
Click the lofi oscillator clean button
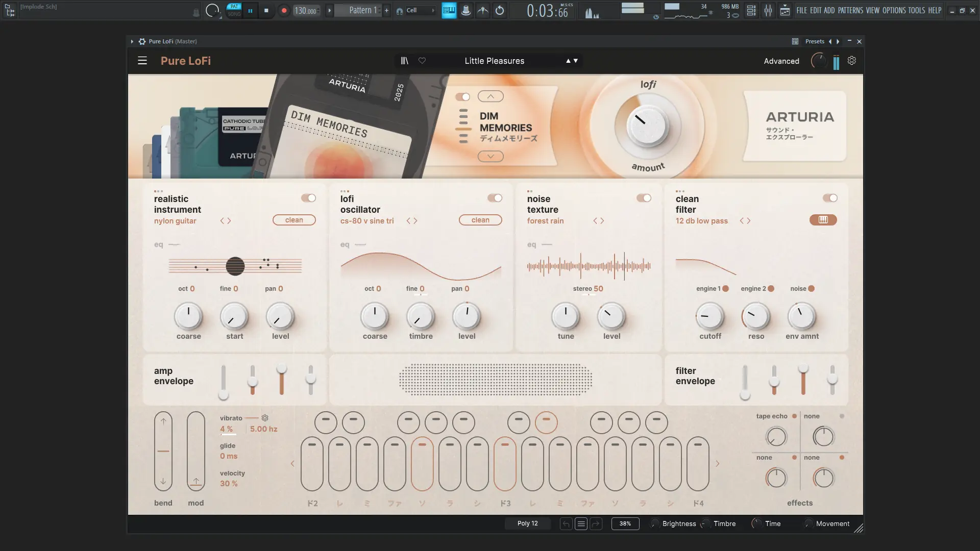pos(480,220)
